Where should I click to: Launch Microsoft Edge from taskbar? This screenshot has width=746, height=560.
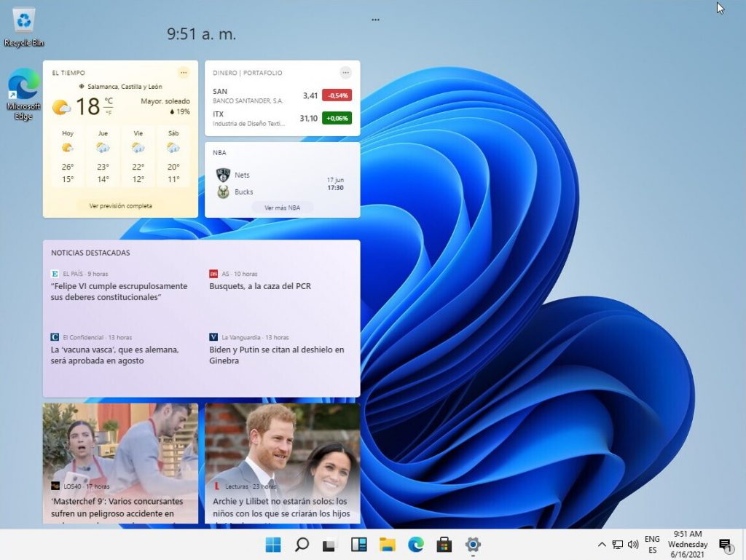point(415,545)
